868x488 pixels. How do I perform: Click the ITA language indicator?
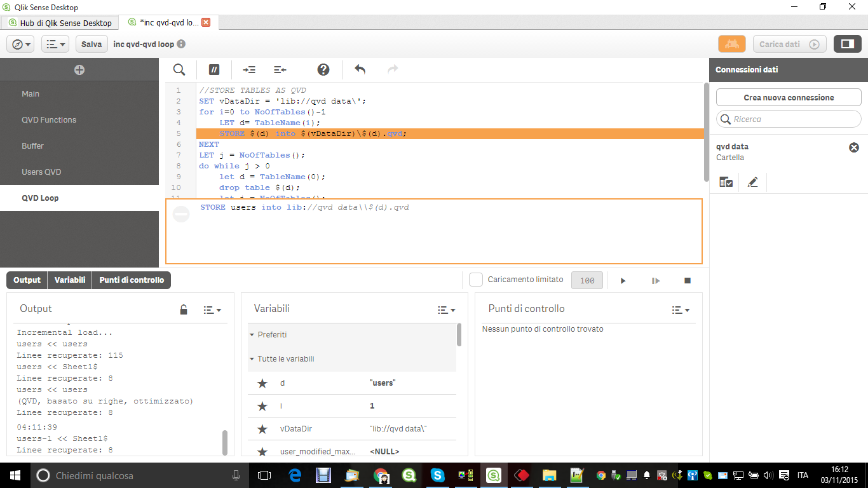pos(803,475)
